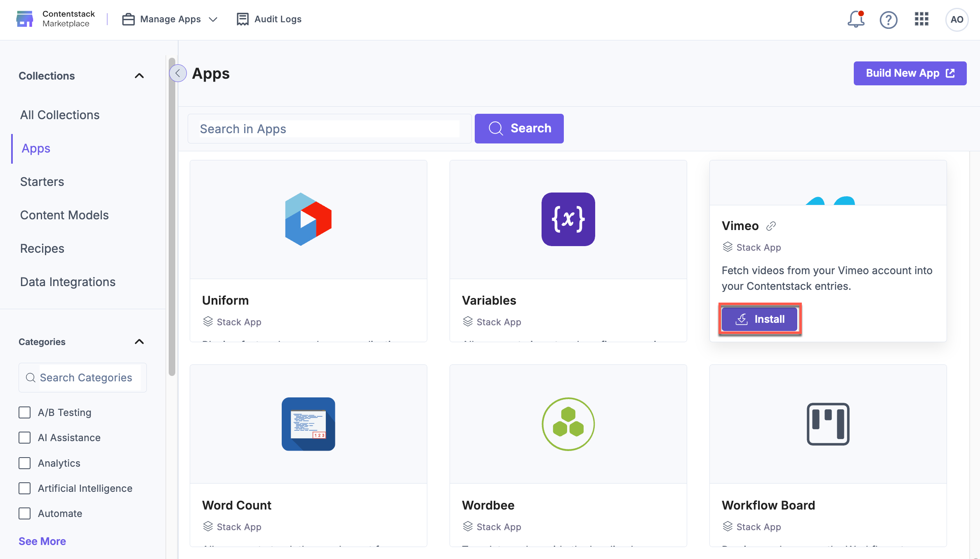Select Apps in the sidebar
The height and width of the screenshot is (559, 980).
click(x=36, y=148)
